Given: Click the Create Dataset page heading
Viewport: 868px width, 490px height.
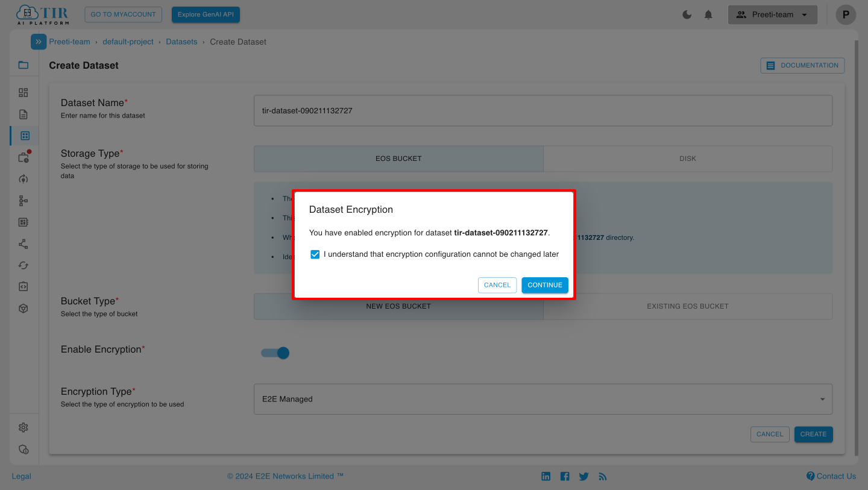Looking at the screenshot, I should point(84,65).
